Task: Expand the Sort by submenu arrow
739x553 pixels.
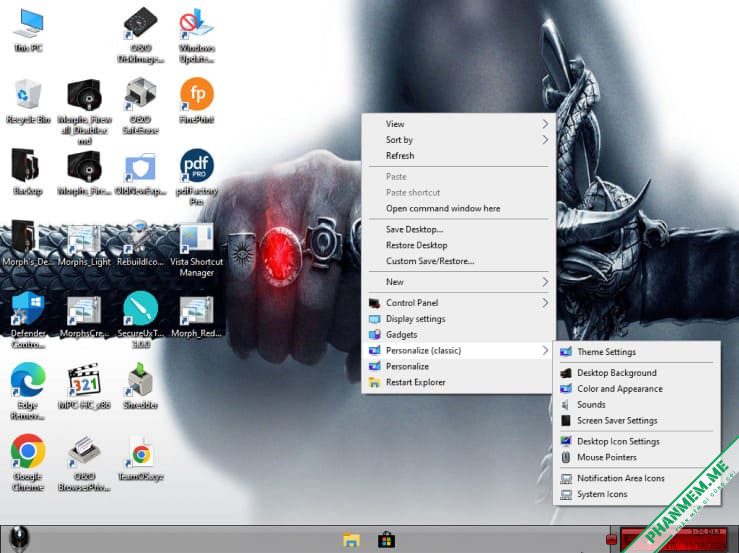Action: pos(545,140)
